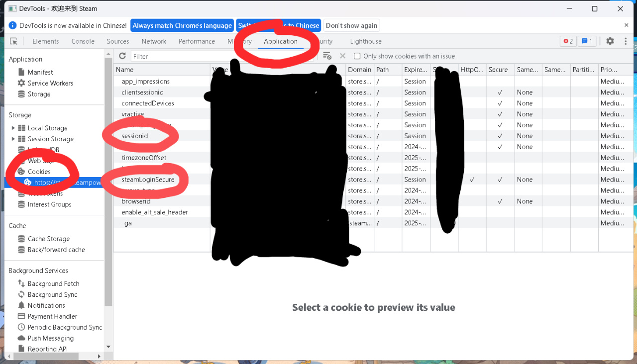
Task: Sort cookies by the HttpO... column header
Action: pos(472,70)
